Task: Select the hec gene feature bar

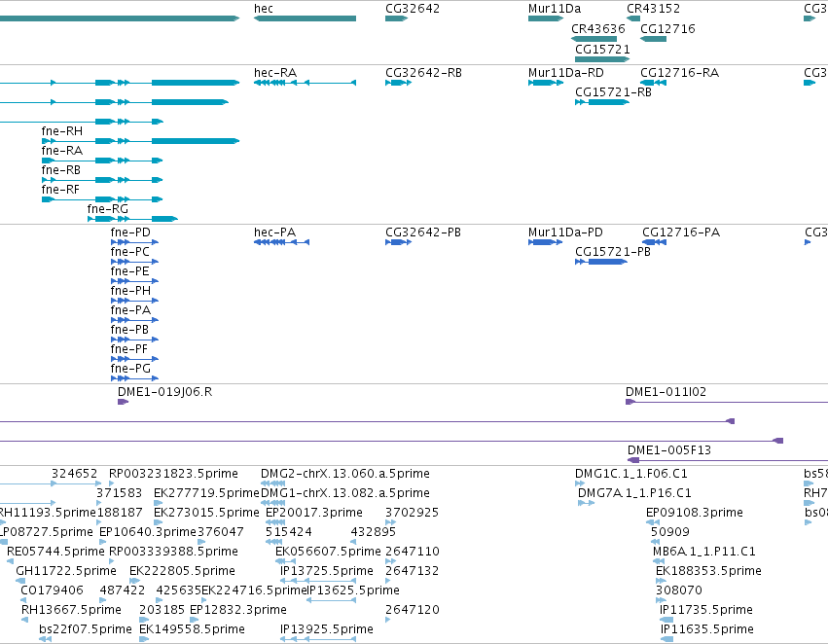Action: click(x=305, y=18)
